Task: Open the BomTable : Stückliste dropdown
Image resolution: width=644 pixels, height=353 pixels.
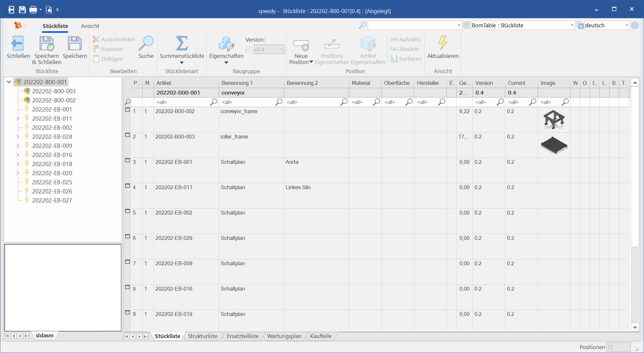Action: tap(572, 25)
